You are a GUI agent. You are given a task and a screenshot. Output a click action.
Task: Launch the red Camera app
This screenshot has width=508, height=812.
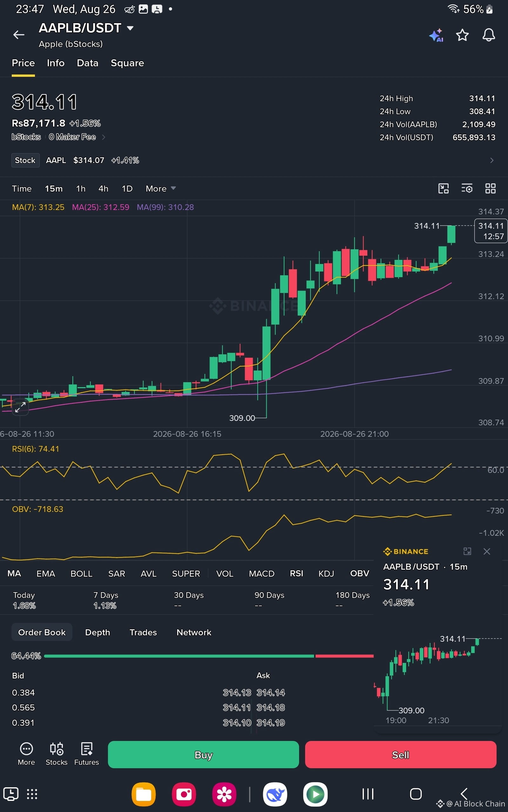pos(184,794)
